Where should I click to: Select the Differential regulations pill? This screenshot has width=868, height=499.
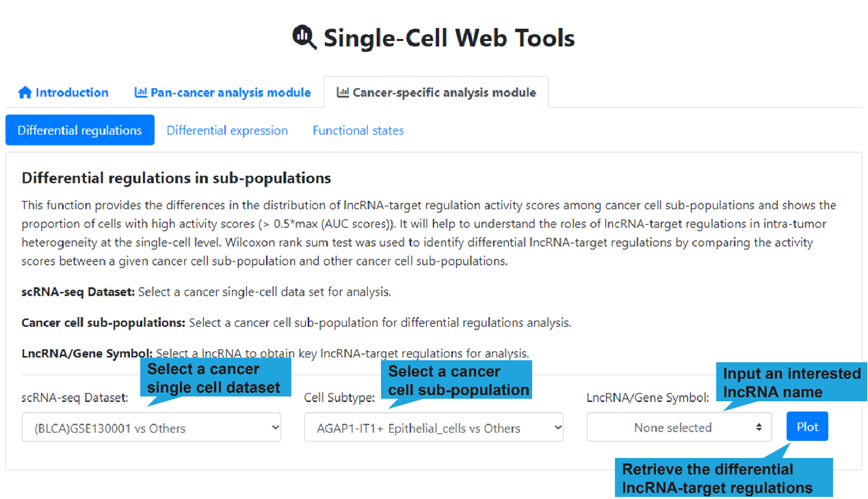tap(80, 130)
